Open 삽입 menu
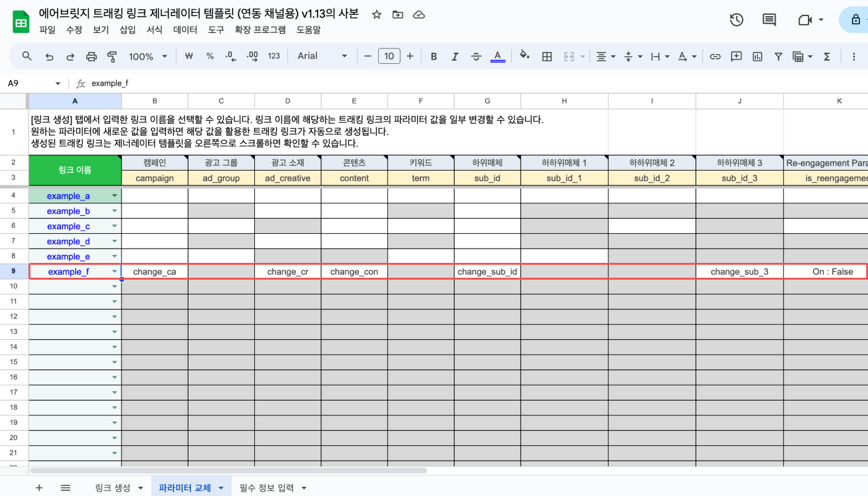This screenshot has height=496, width=868. (x=128, y=30)
